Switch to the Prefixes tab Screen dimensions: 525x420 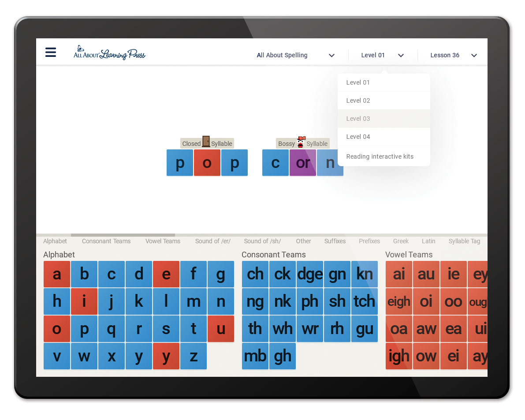tap(369, 241)
